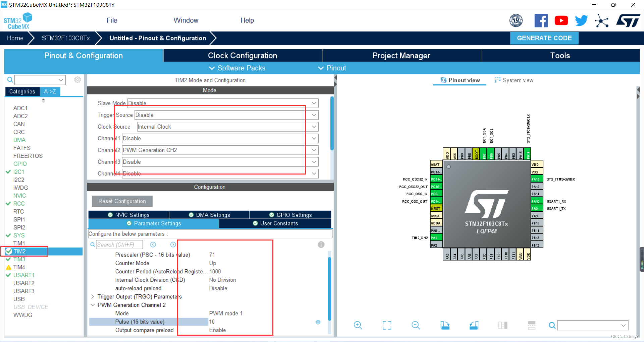Click the category search magnifier icon

pos(10,80)
